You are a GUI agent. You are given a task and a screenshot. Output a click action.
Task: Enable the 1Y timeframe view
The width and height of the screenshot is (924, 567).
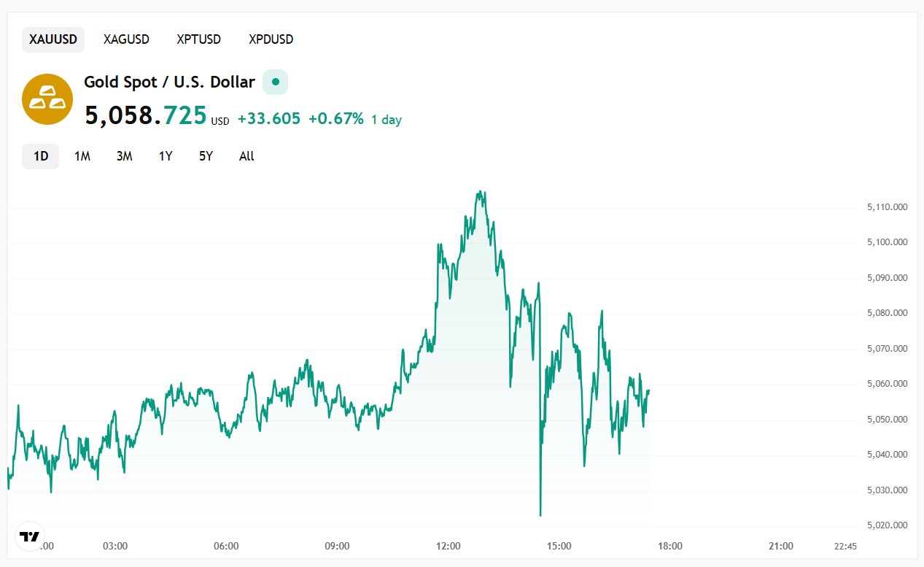[165, 156]
